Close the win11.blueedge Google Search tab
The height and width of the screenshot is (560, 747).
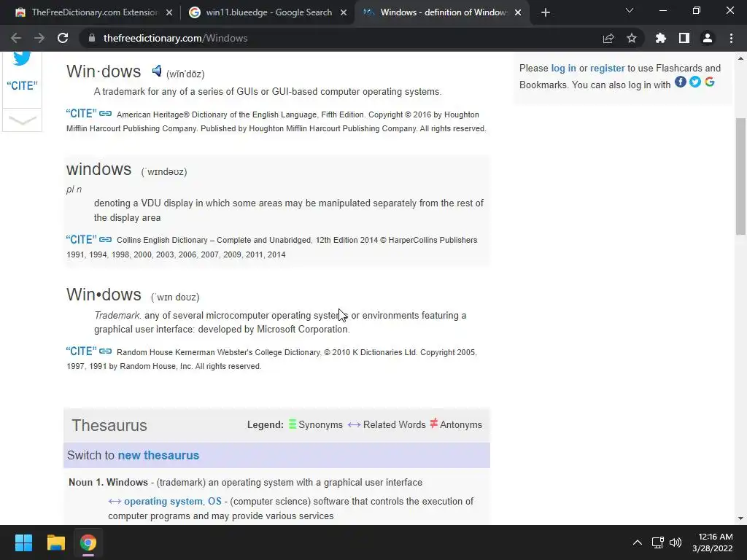pyautogui.click(x=344, y=12)
